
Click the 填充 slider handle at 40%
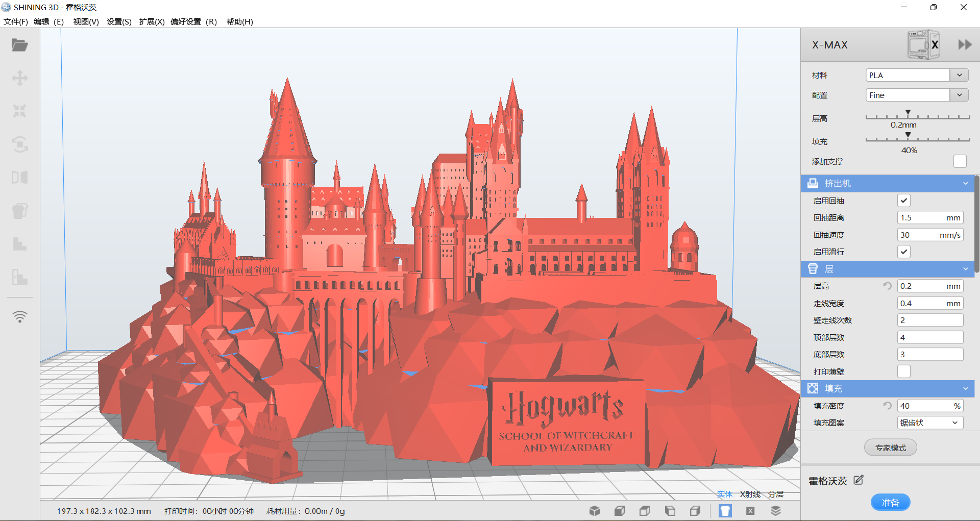pos(908,135)
